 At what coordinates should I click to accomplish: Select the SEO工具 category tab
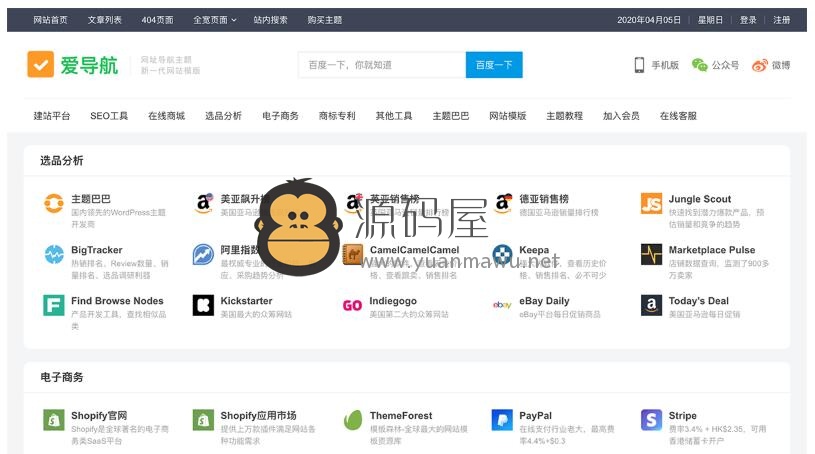[x=109, y=115]
